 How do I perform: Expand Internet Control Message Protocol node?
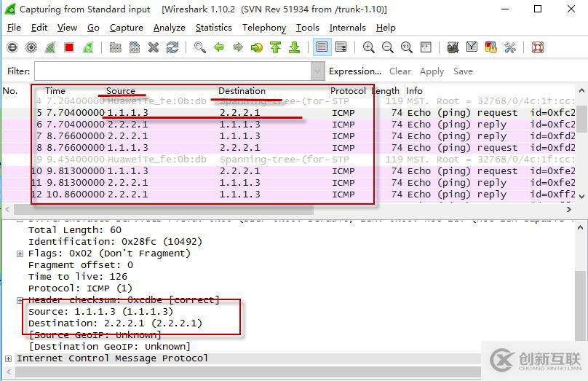pyautogui.click(x=8, y=358)
